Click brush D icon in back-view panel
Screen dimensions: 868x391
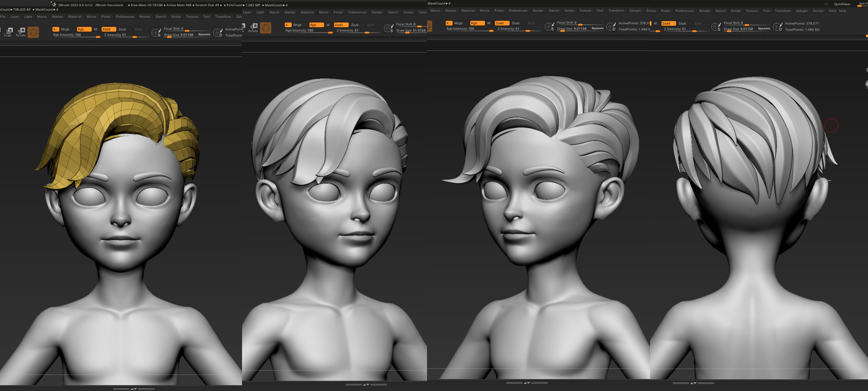pos(777,27)
